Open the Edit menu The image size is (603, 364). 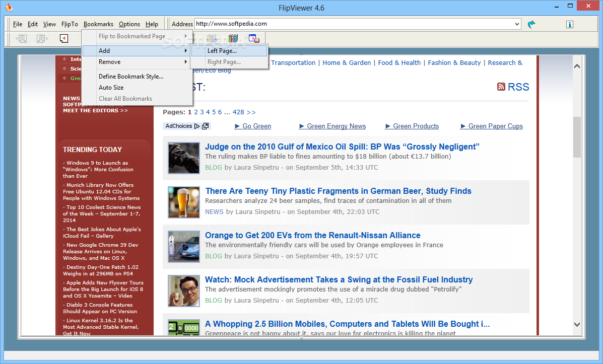tap(33, 24)
